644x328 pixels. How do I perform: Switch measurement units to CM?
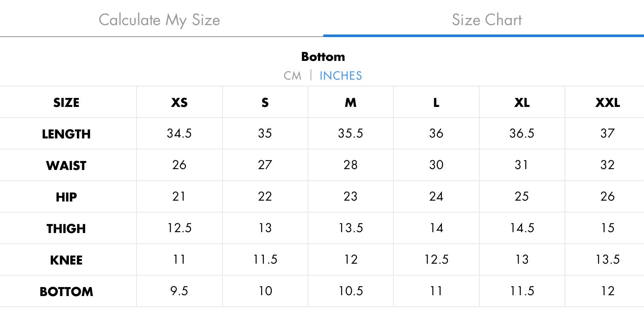[292, 76]
